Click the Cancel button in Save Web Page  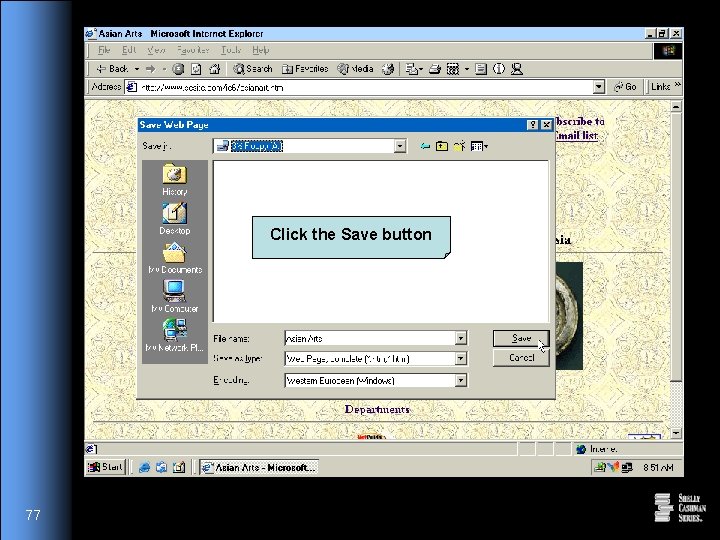521,358
